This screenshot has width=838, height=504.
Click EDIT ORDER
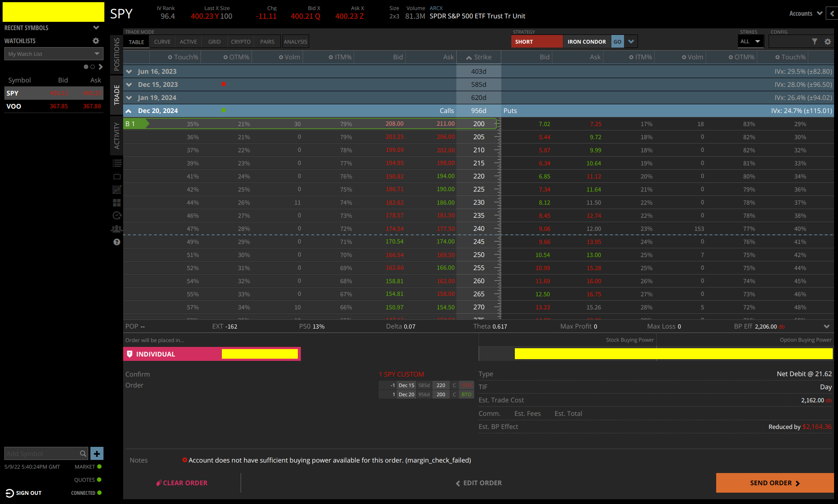click(x=479, y=483)
